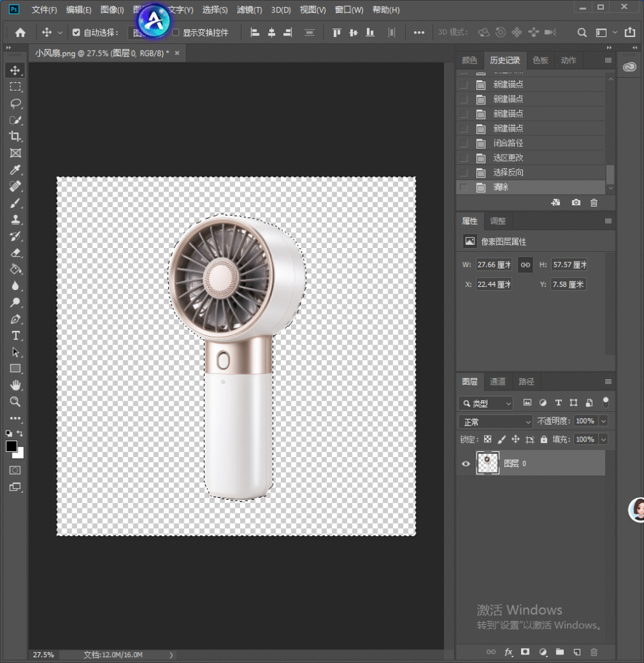Screen dimensions: 644x663
Task: Expand the 不透明度 opacity dropdown arrow
Action: click(603, 421)
